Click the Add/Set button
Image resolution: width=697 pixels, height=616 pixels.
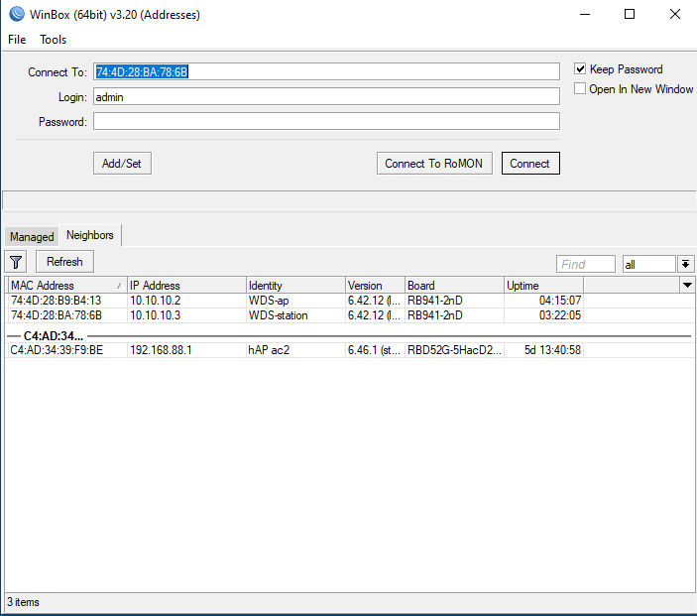pyautogui.click(x=122, y=164)
